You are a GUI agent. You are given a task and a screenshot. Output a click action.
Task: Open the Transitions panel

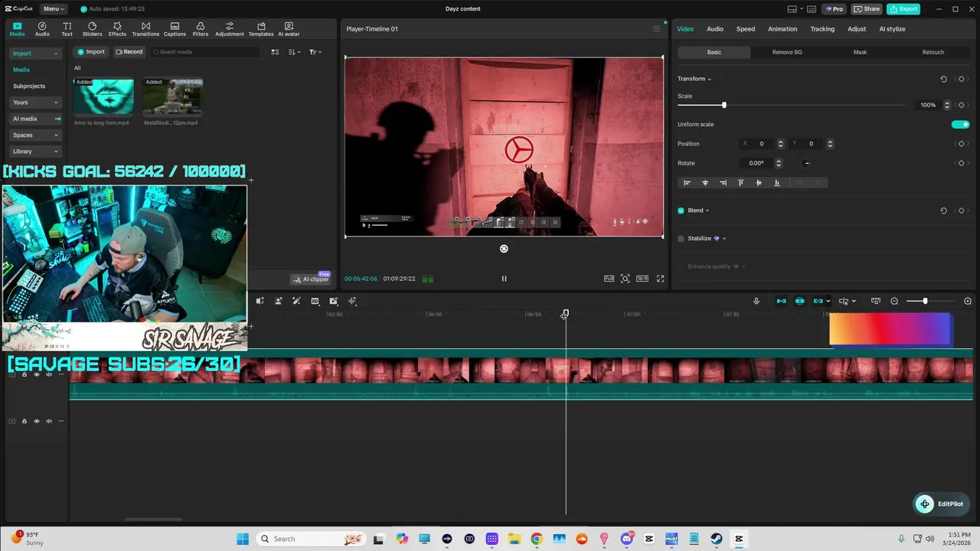[x=145, y=29]
